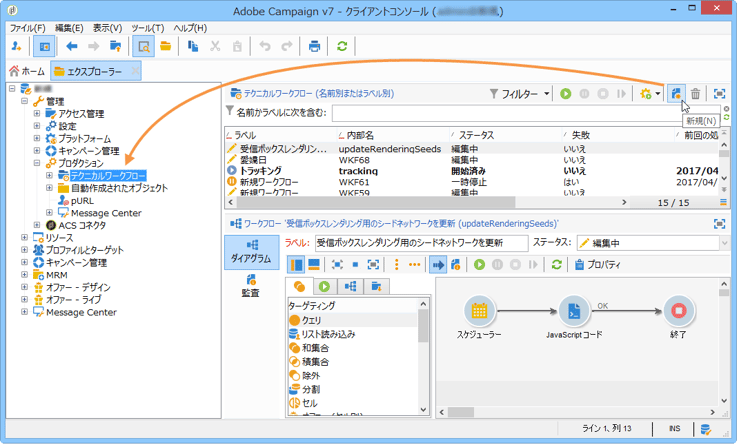Close the エクスプローラー tab
The height and width of the screenshot is (447, 750).
click(x=135, y=71)
